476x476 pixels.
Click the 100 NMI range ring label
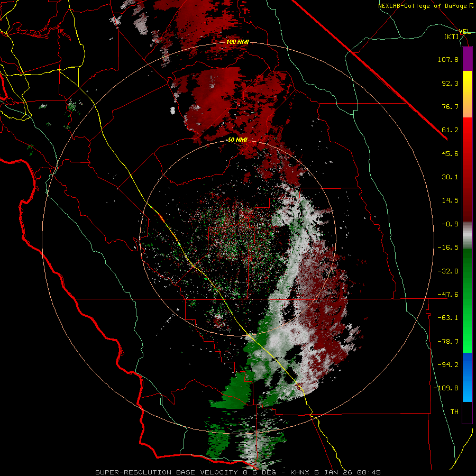(237, 42)
